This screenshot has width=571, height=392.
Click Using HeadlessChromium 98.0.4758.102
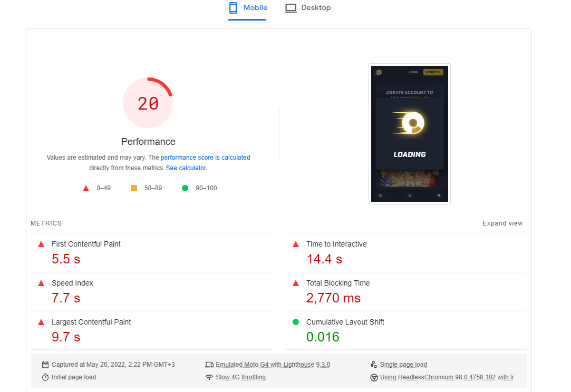[x=447, y=377]
